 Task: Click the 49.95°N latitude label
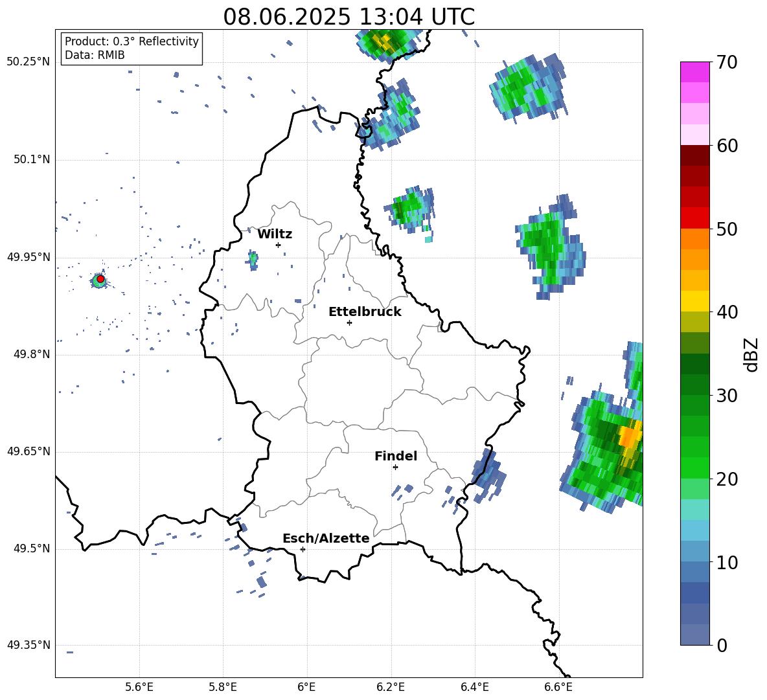click(x=29, y=257)
